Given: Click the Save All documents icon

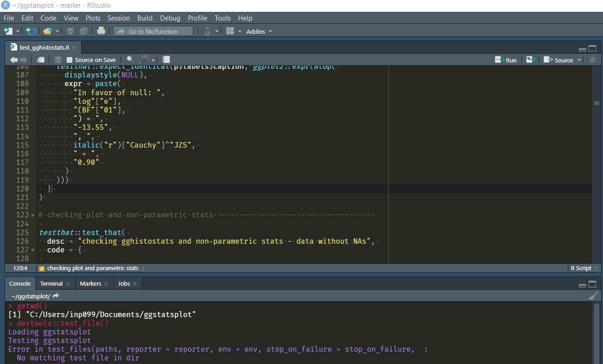Looking at the screenshot, I should point(83,31).
